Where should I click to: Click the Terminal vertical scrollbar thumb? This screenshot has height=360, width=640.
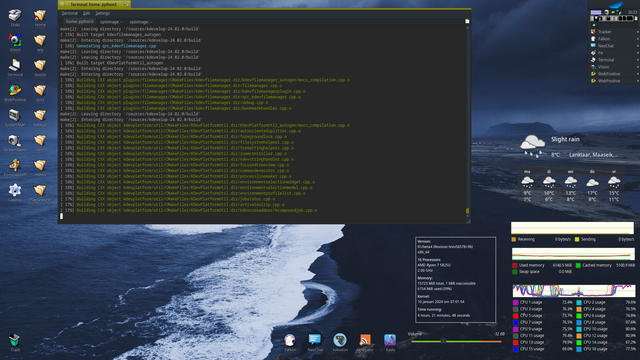(467, 211)
